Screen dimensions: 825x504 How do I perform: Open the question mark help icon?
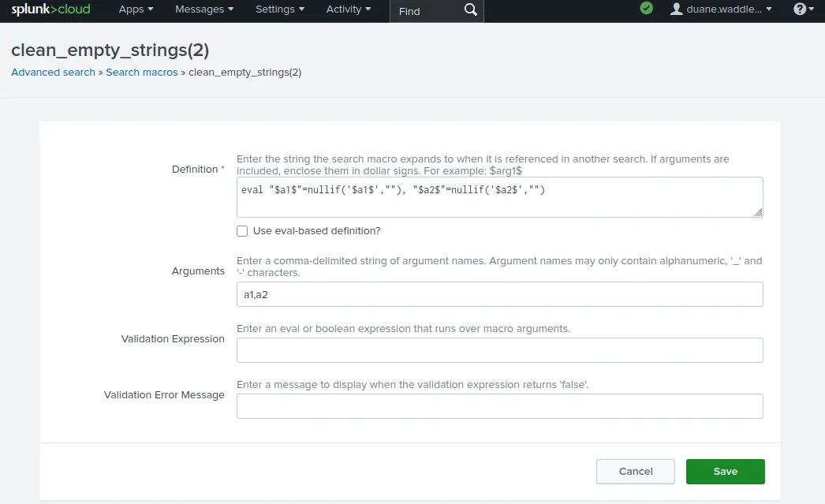click(798, 10)
